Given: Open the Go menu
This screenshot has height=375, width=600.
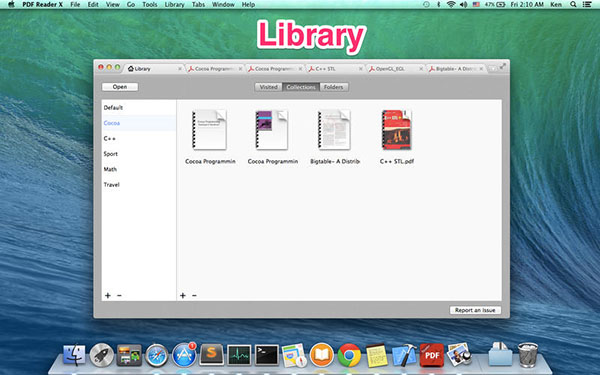Looking at the screenshot, I should pyautogui.click(x=131, y=5).
